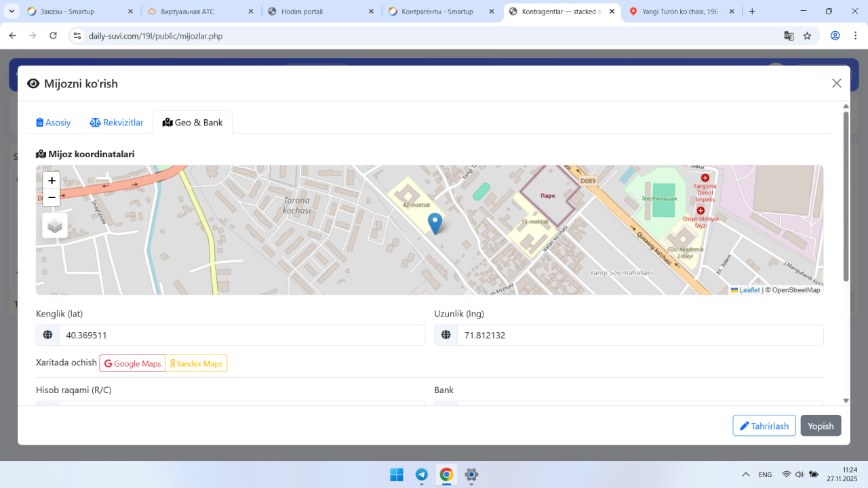Viewport: 868px width, 488px height.
Task: Switch to the Asosiy tab
Action: (x=54, y=123)
